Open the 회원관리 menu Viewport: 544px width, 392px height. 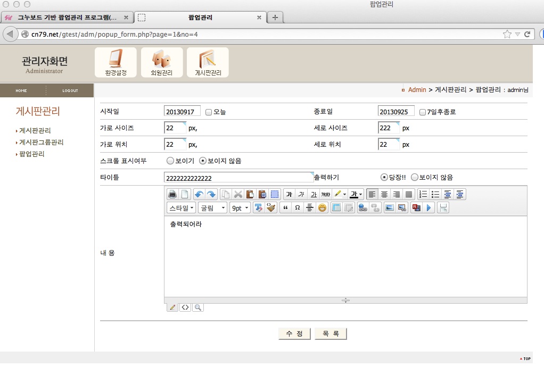(162, 62)
